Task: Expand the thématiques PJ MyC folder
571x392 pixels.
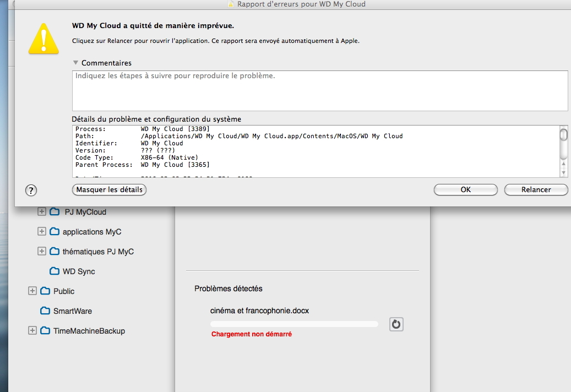Action: (x=42, y=251)
